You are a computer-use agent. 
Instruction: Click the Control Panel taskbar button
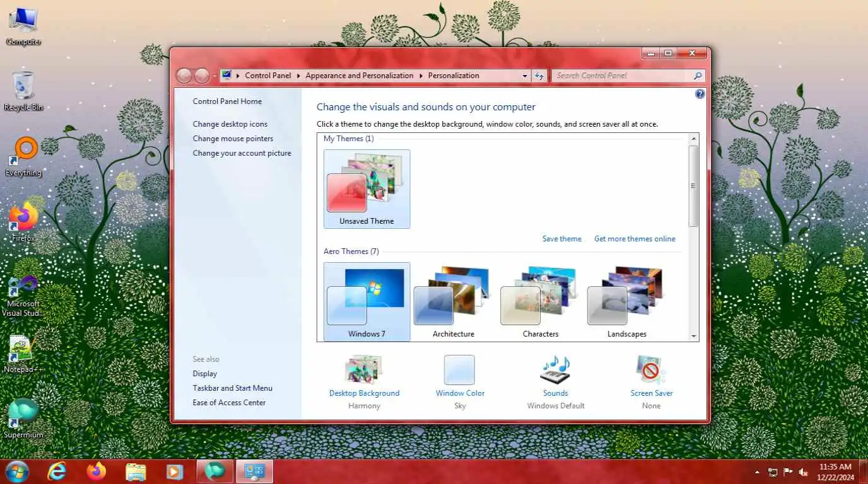[x=255, y=471]
